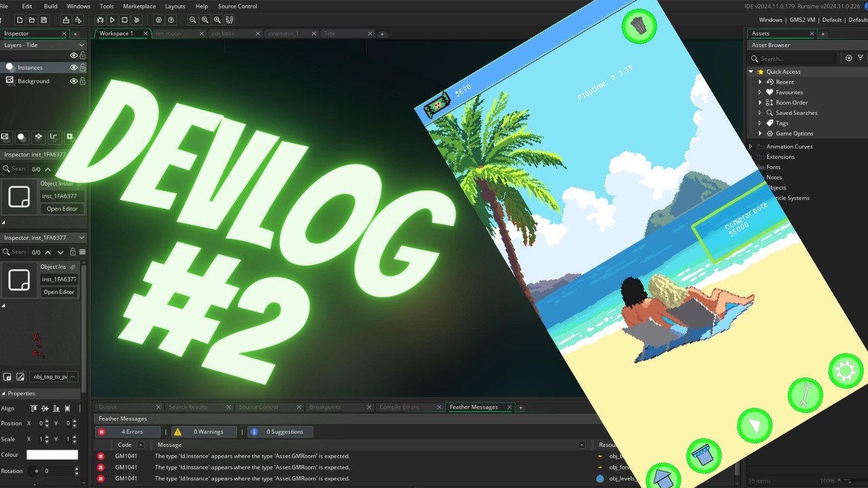This screenshot has width=868, height=488.
Task: Toggle visibility for all layers in the header row
Action: pos(73,56)
